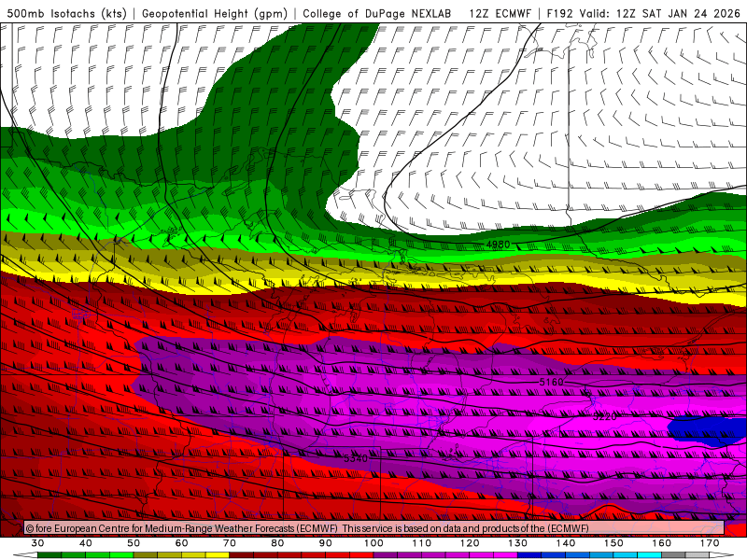Click the legend value 60
This screenshot has height=560, width=747.
tap(181, 543)
